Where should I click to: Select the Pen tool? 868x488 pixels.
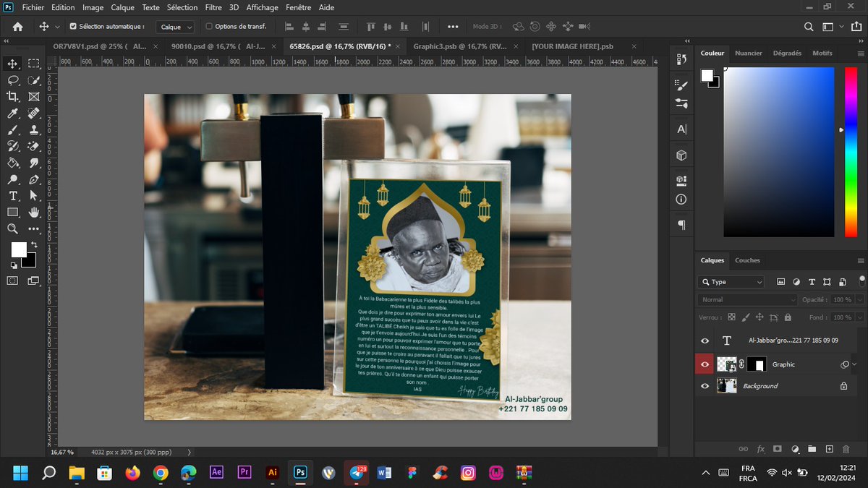tap(33, 179)
